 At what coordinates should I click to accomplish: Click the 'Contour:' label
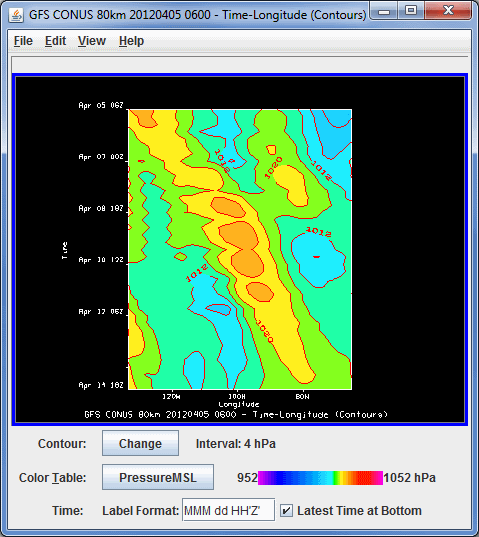pyautogui.click(x=62, y=444)
